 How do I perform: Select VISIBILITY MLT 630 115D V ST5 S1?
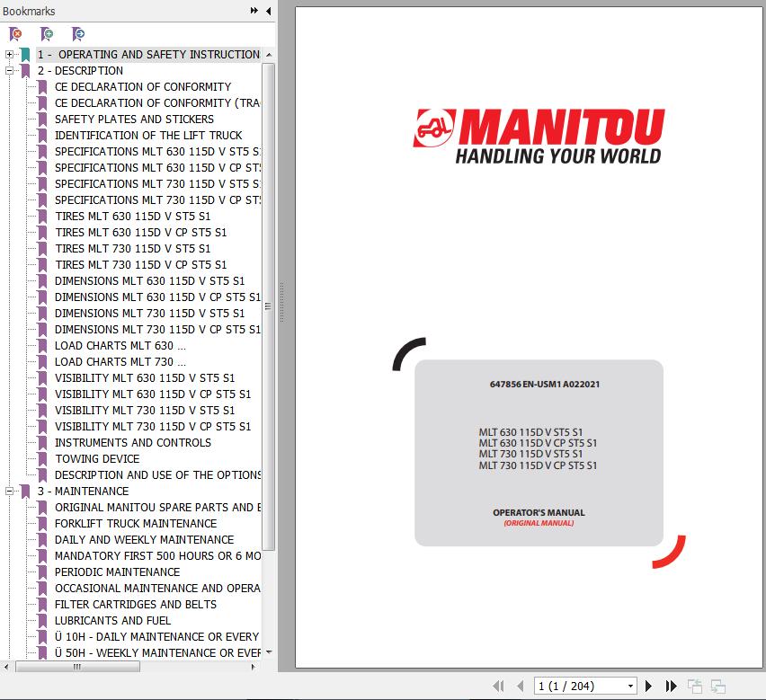pos(145,377)
